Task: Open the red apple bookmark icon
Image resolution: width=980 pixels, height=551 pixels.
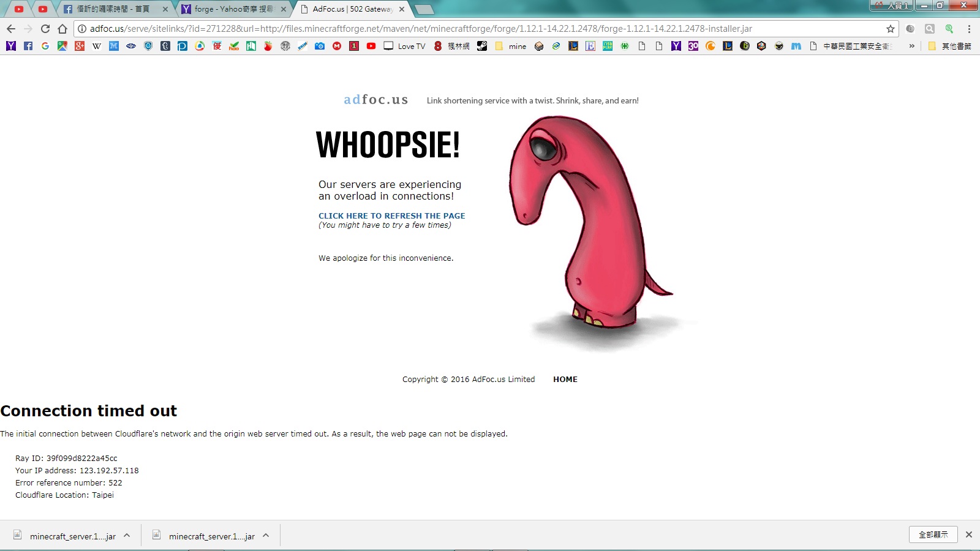Action: (x=268, y=46)
